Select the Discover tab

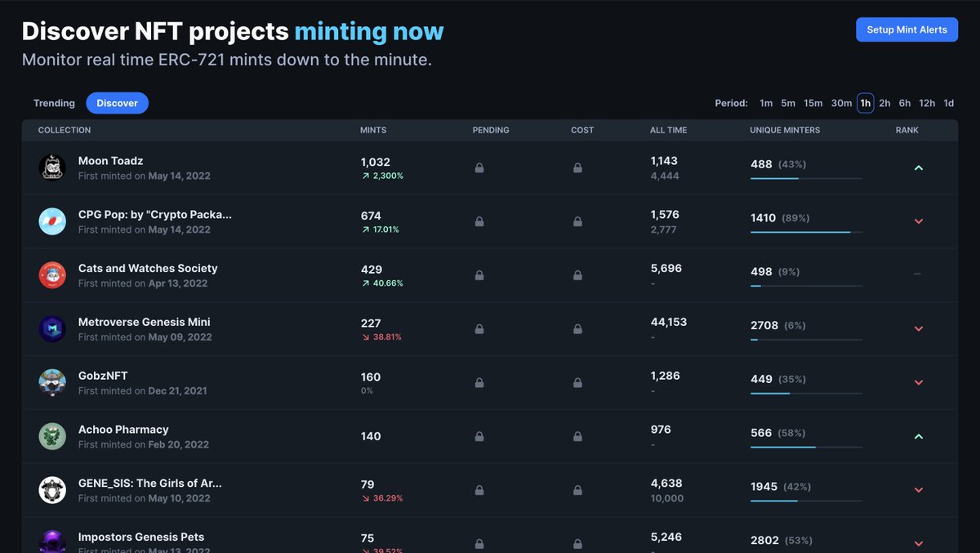tap(118, 103)
